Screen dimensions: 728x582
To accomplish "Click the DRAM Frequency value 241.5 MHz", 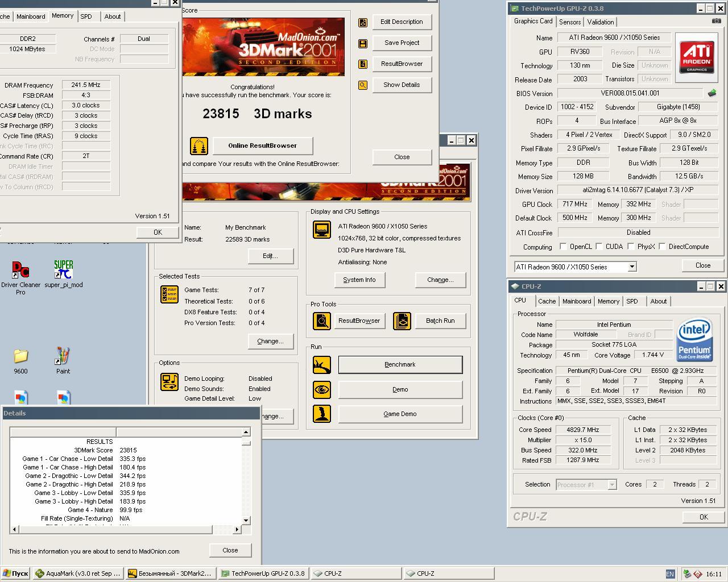I will (x=86, y=85).
